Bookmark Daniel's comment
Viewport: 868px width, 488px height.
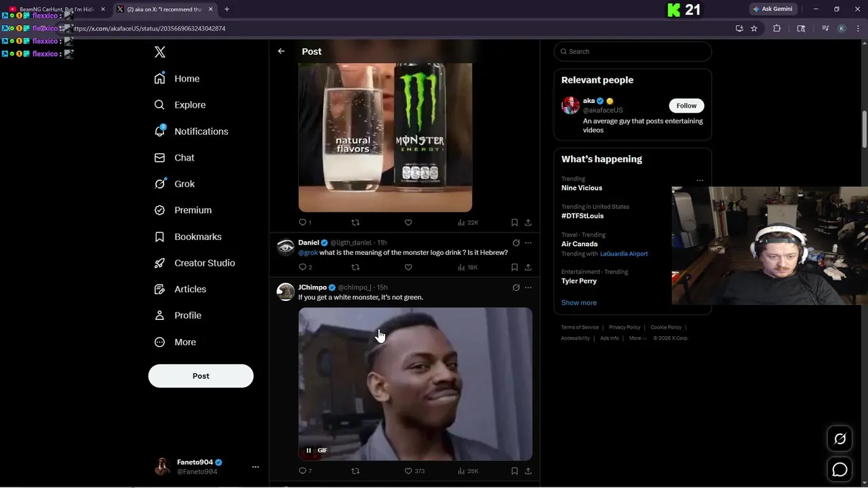coord(514,267)
